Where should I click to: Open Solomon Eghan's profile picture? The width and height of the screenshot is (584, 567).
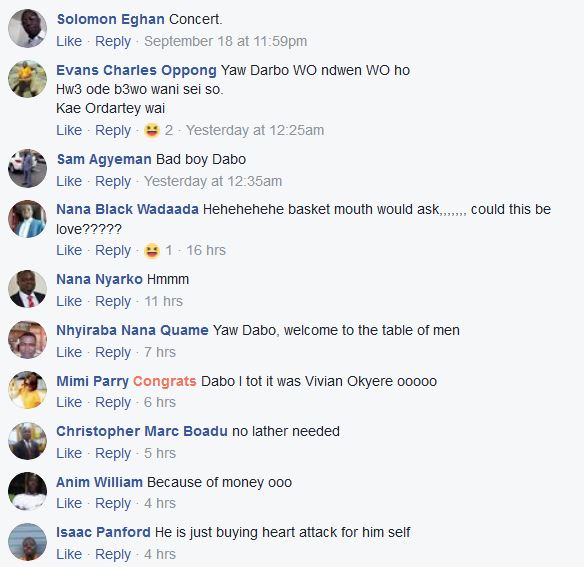[x=28, y=28]
